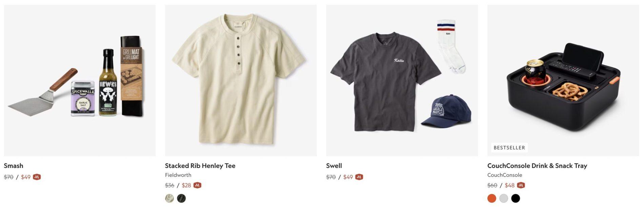644x207 pixels.
Task: Click the member badge beside Swell's $49 price
Action: point(359,177)
